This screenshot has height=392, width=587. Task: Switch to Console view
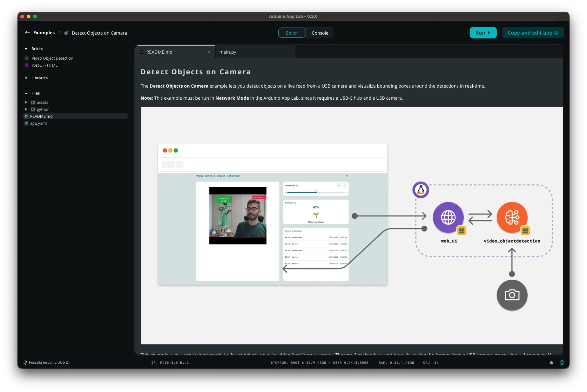[x=320, y=33]
